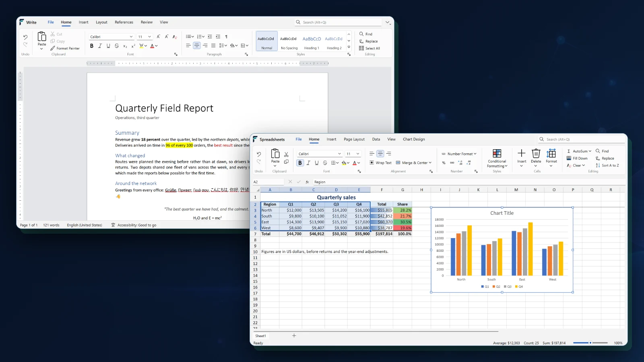Screen dimensions: 644x362
Task: Click the Find icon in Write
Action: [x=361, y=34]
